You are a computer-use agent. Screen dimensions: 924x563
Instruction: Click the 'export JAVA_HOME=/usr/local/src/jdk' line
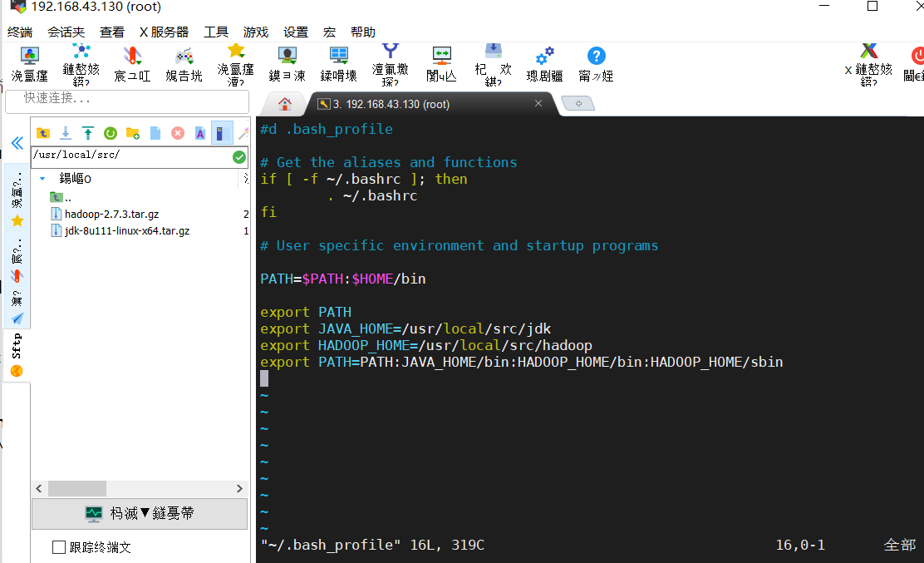tap(405, 329)
